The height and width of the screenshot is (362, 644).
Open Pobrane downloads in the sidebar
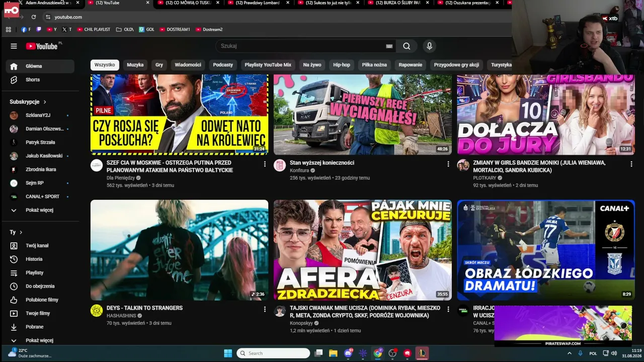pos(40,327)
